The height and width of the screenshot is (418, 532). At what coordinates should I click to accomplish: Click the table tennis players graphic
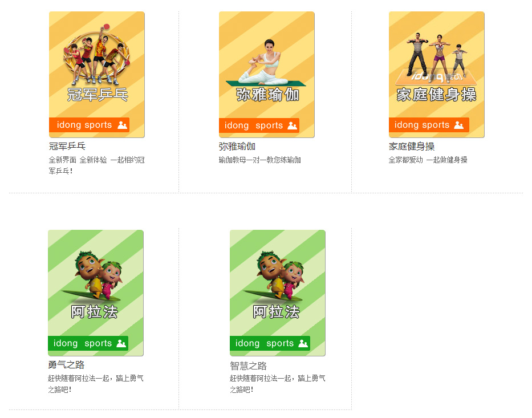click(97, 54)
